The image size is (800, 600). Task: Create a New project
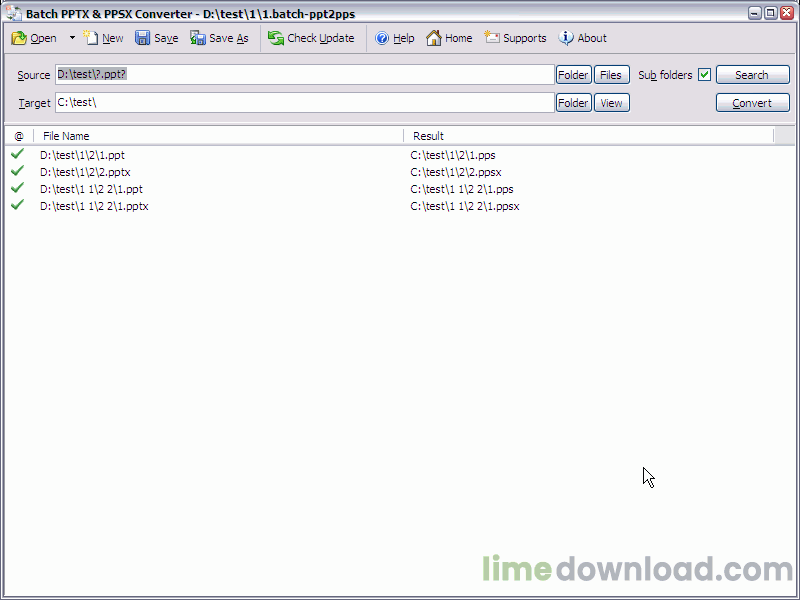[104, 38]
